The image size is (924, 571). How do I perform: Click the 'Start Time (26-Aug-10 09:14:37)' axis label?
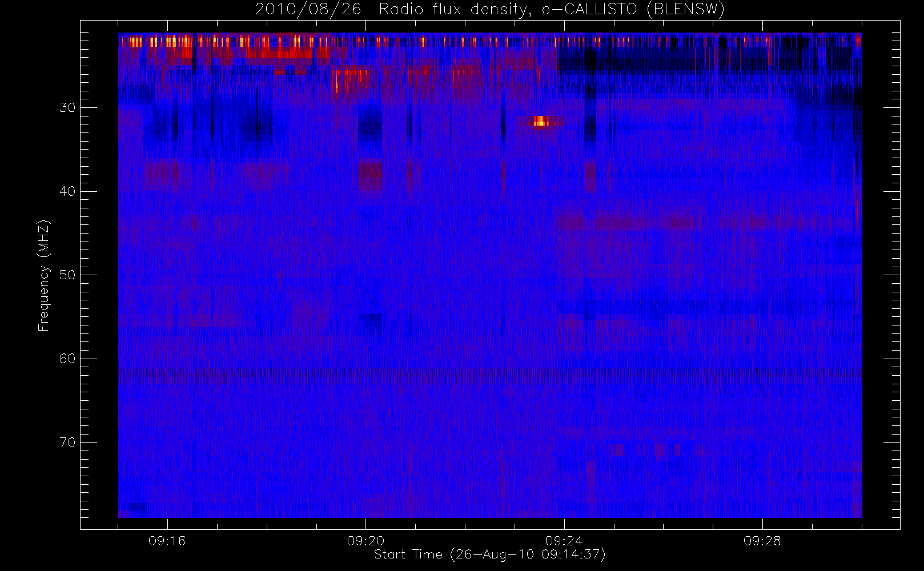489,554
